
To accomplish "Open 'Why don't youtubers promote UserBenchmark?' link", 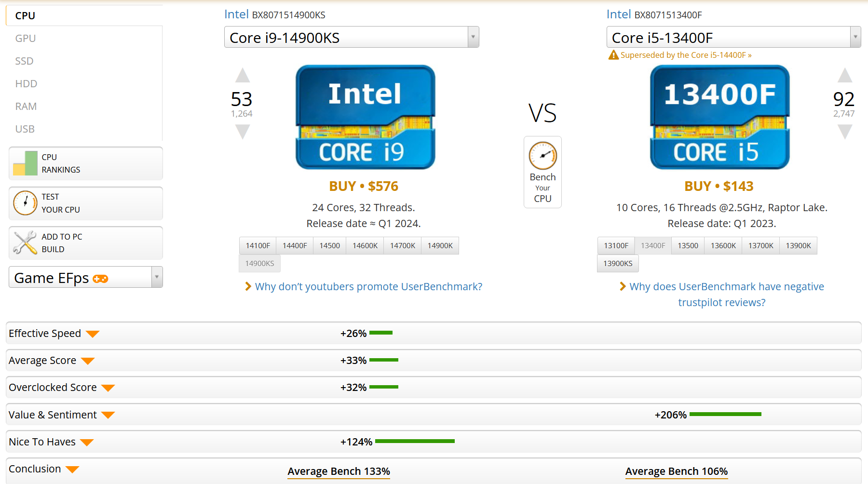I will pyautogui.click(x=368, y=286).
